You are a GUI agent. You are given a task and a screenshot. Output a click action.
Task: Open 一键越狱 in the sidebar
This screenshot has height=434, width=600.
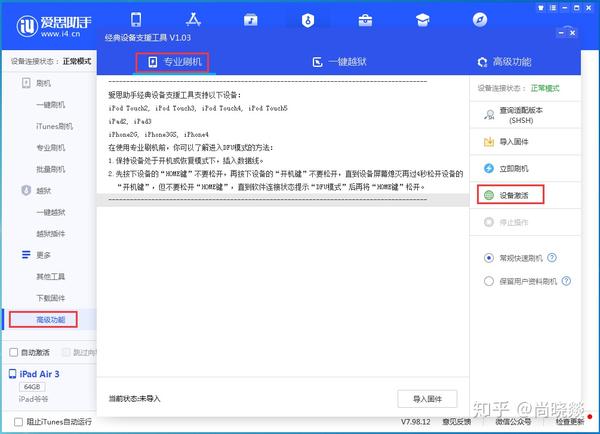tap(51, 212)
